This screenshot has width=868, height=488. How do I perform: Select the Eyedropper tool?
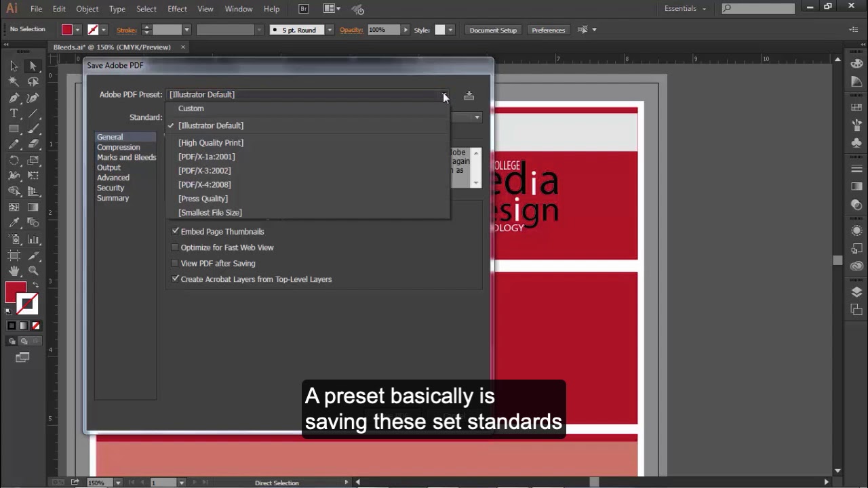(x=14, y=223)
